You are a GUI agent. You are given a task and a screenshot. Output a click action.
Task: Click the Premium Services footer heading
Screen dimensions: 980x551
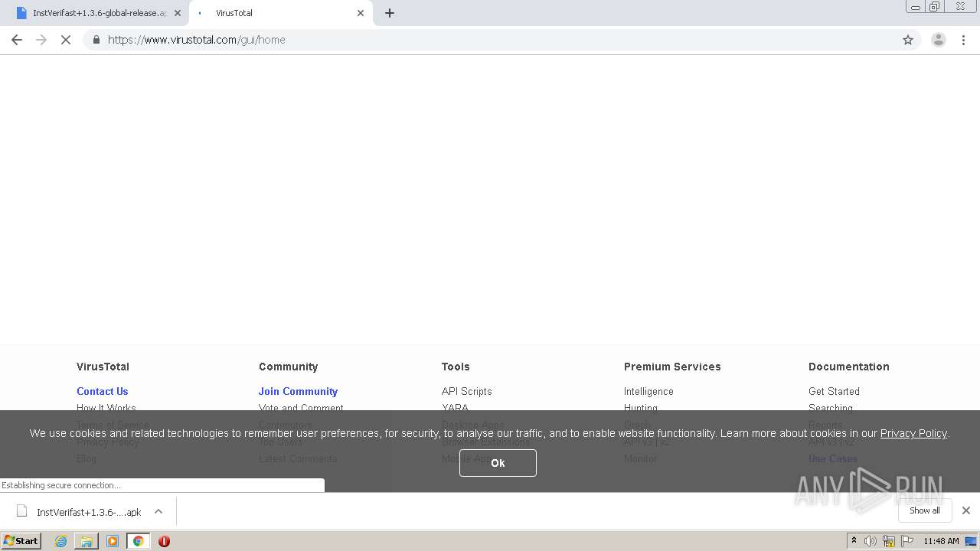(x=672, y=367)
